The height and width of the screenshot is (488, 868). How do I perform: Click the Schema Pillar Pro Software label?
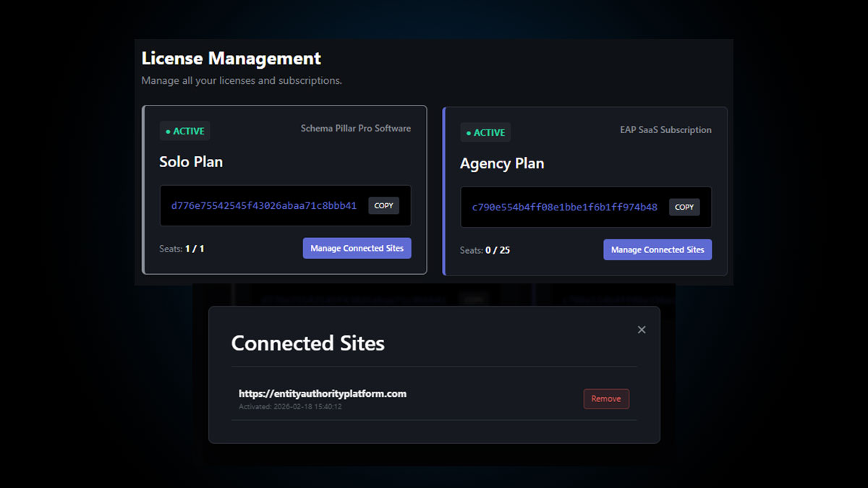point(355,129)
